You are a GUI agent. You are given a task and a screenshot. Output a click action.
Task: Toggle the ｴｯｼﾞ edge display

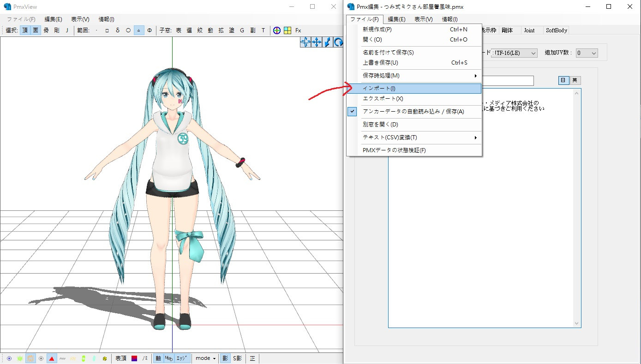[182, 358]
